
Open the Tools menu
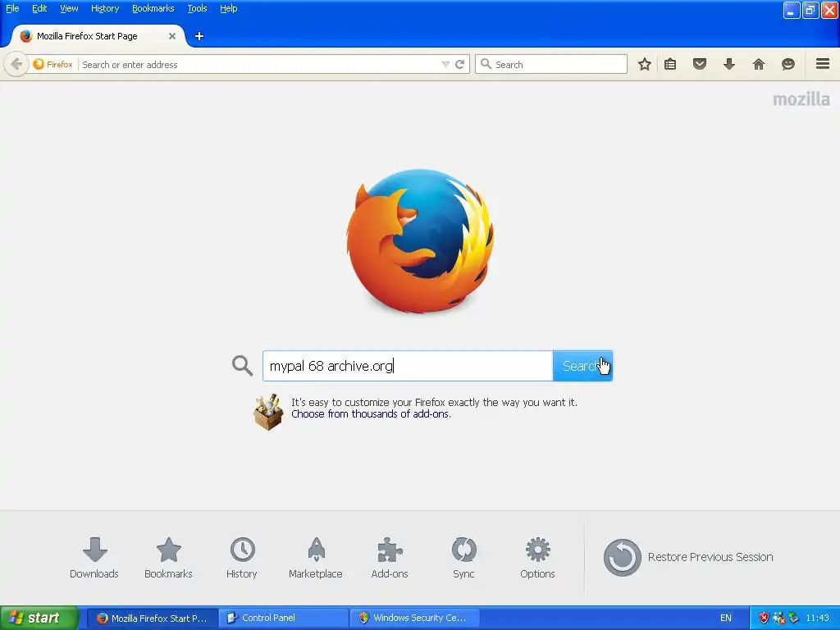(197, 8)
